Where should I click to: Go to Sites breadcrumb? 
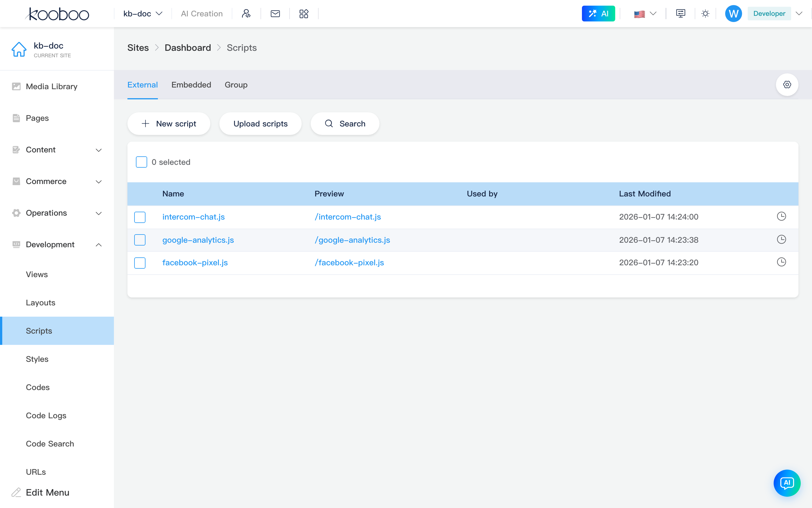point(138,48)
